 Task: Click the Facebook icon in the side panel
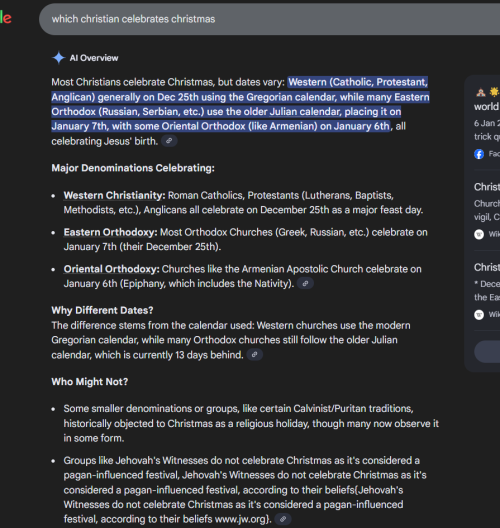click(x=479, y=154)
